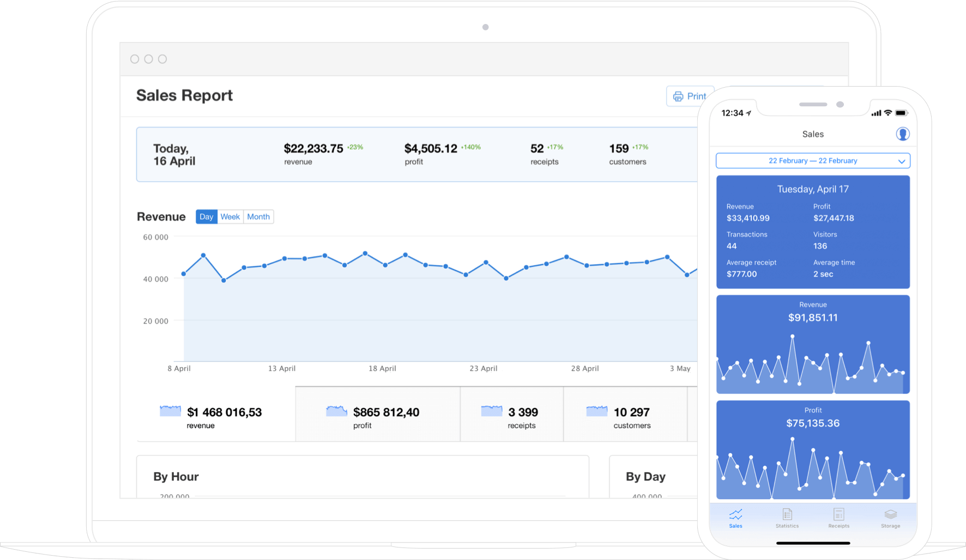This screenshot has width=966, height=560.
Task: Switch Revenue chart to Day view
Action: point(206,217)
